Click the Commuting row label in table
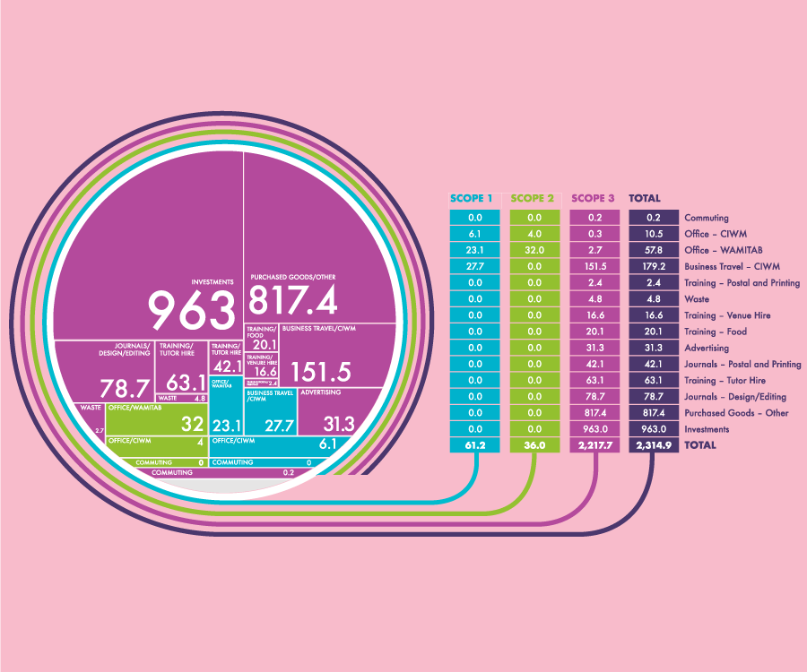Viewport: 807px width, 672px height. [x=707, y=218]
